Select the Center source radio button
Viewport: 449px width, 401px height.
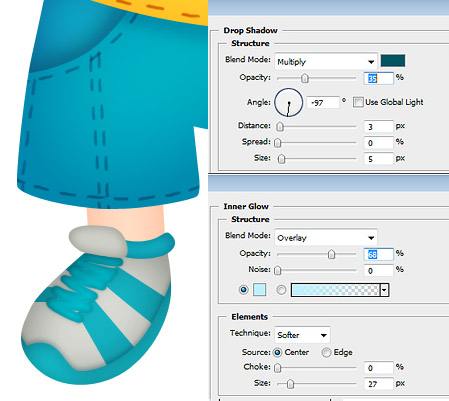pyautogui.click(x=277, y=352)
